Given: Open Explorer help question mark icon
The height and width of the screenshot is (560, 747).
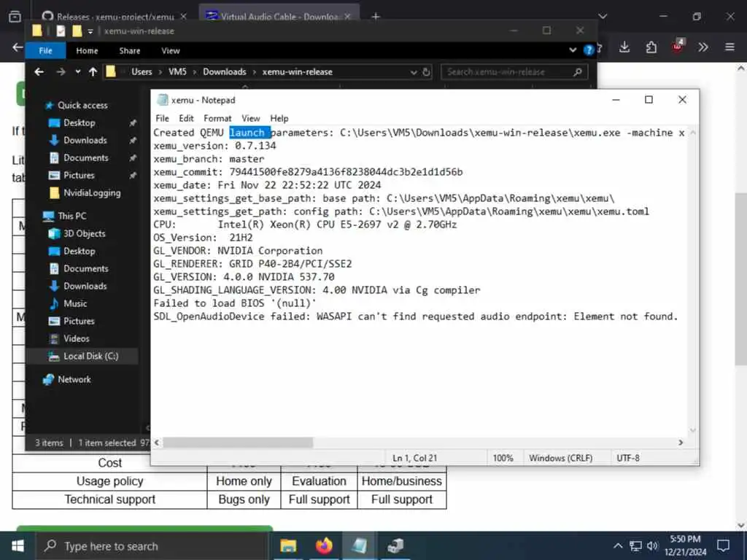Looking at the screenshot, I should [x=589, y=50].
